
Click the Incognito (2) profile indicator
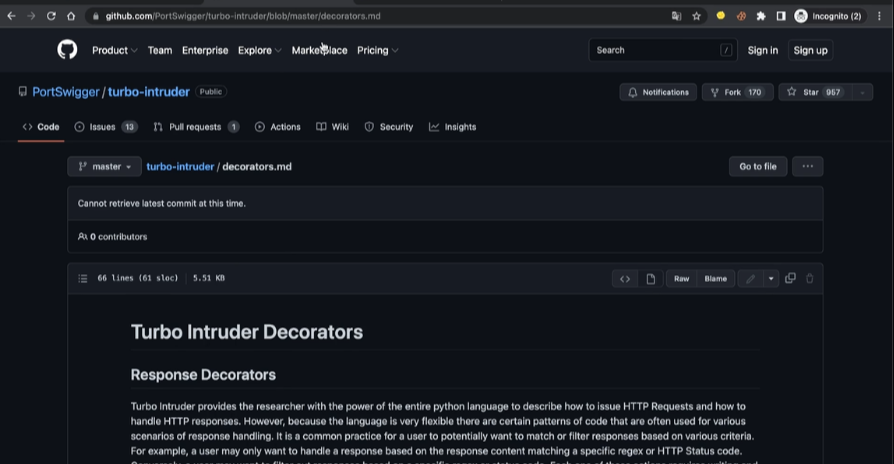tap(828, 16)
